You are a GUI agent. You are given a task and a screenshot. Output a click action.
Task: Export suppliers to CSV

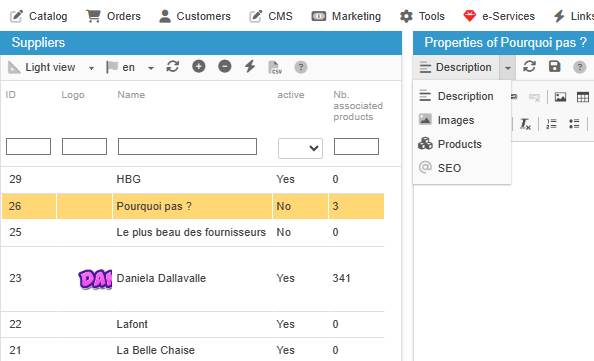(x=275, y=67)
